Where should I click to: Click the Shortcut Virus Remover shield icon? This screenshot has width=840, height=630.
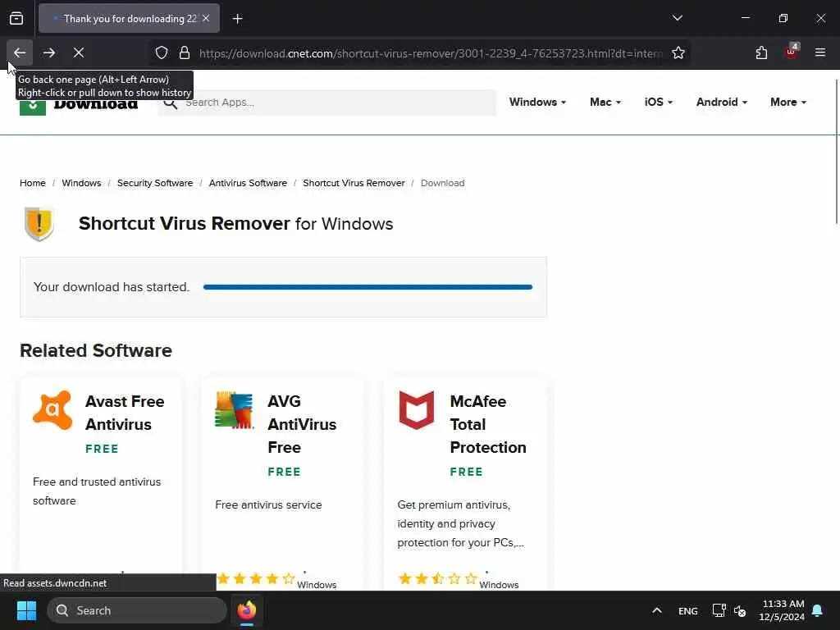coord(39,223)
